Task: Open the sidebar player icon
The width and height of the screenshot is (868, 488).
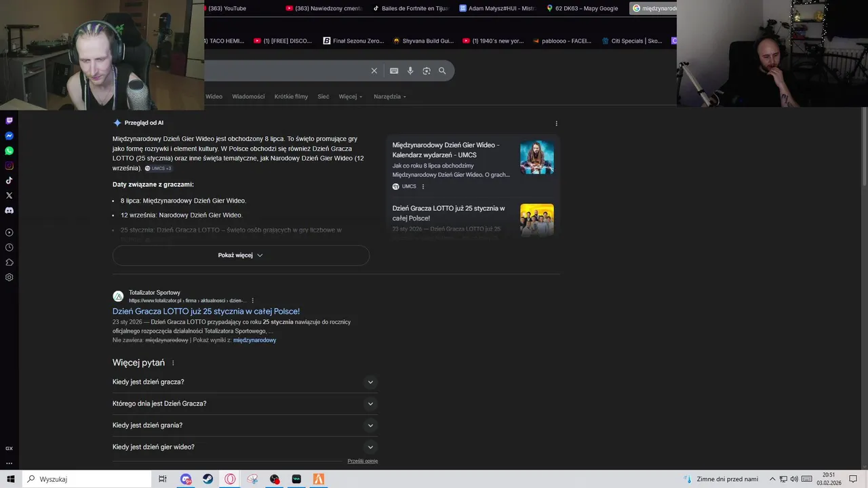Action: point(9,232)
